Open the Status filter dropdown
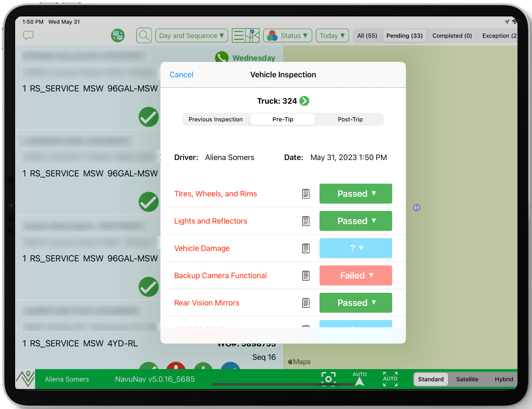Viewport: 532px width, 409px height. tap(287, 35)
